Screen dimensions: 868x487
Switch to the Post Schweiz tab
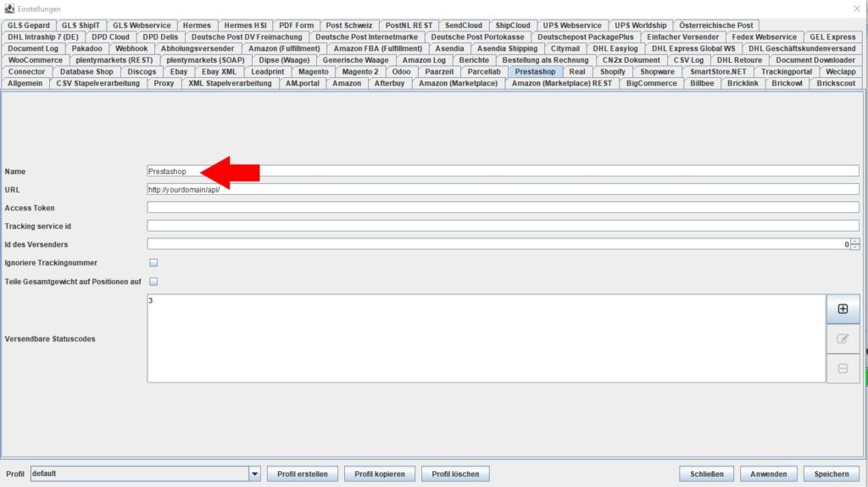tap(348, 25)
